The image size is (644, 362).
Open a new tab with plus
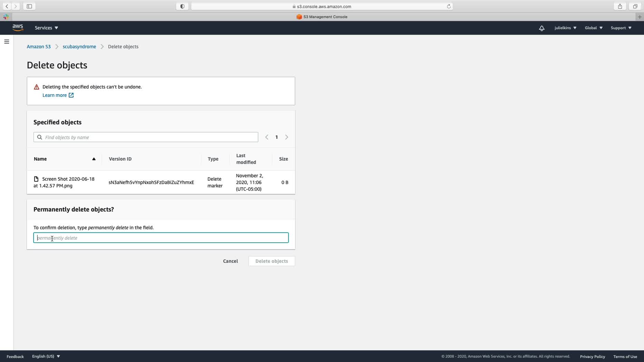click(x=640, y=17)
